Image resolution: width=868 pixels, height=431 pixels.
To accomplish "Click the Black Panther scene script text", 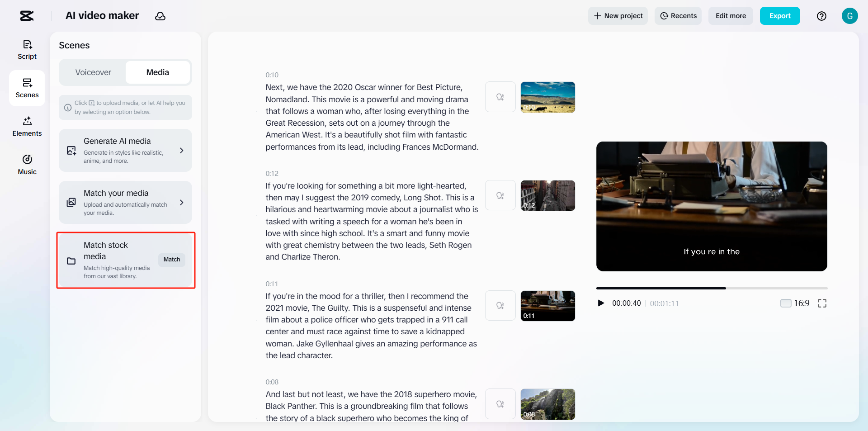I will 372,406.
